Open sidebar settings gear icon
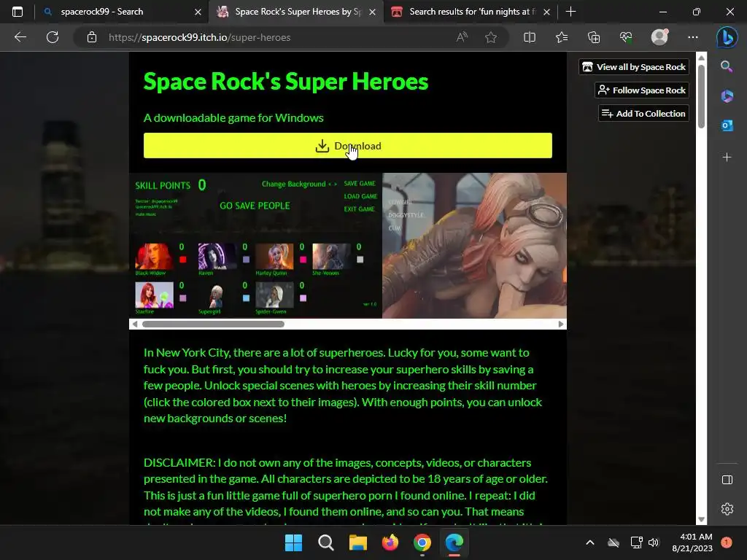 point(727,509)
